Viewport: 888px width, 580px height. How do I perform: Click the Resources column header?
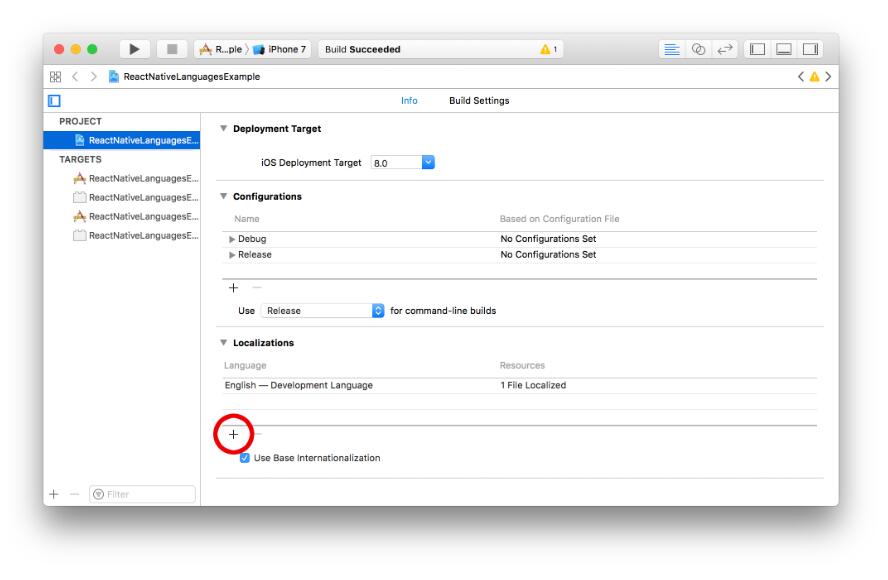[x=522, y=365]
